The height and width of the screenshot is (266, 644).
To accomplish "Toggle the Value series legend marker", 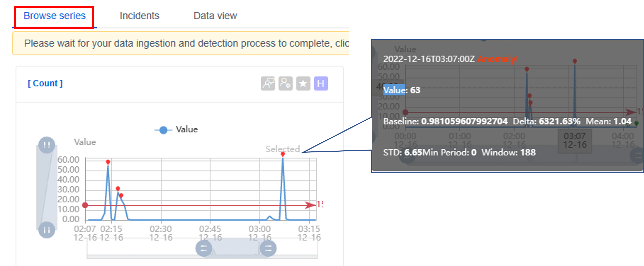I will click(163, 130).
